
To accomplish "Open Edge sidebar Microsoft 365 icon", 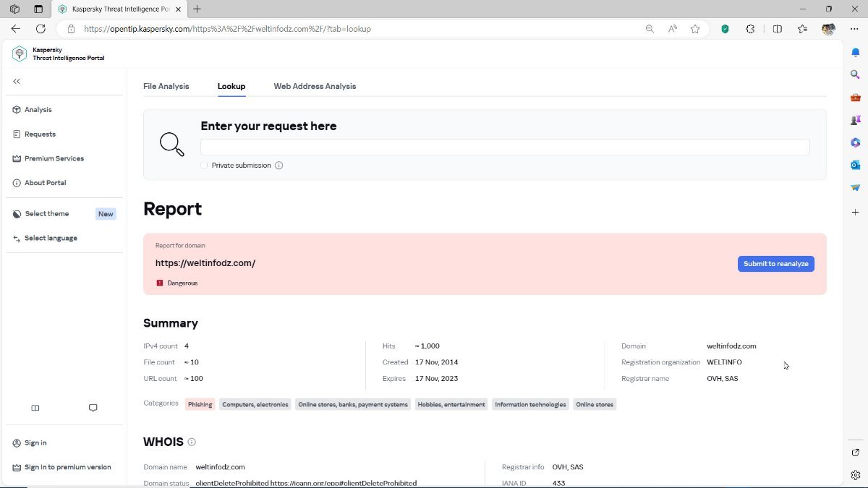I will click(x=855, y=142).
